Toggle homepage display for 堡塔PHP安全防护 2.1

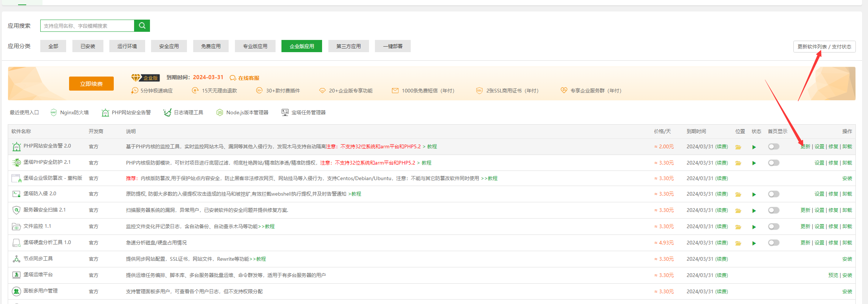tap(773, 163)
